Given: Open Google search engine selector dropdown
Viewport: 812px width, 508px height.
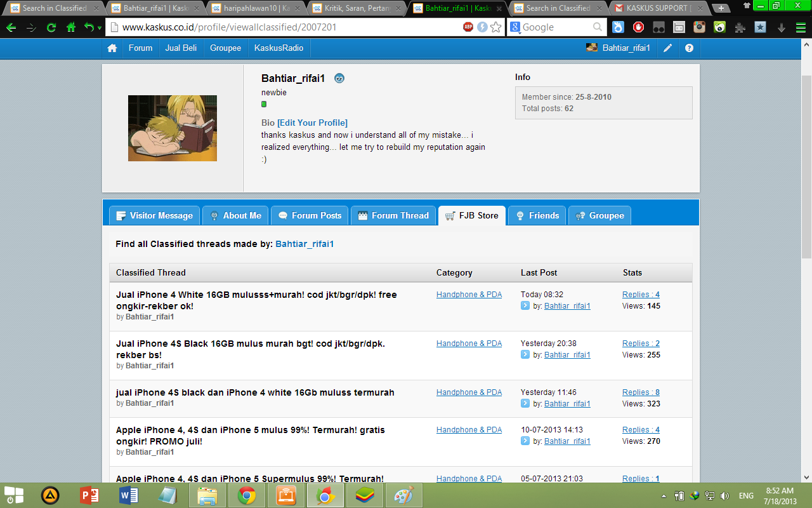Looking at the screenshot, I should pos(516,27).
